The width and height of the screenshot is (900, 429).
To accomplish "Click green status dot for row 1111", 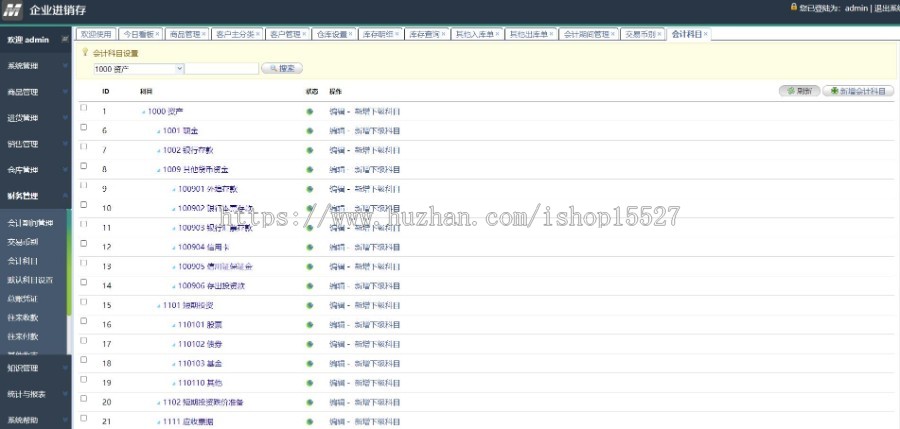I will point(310,422).
